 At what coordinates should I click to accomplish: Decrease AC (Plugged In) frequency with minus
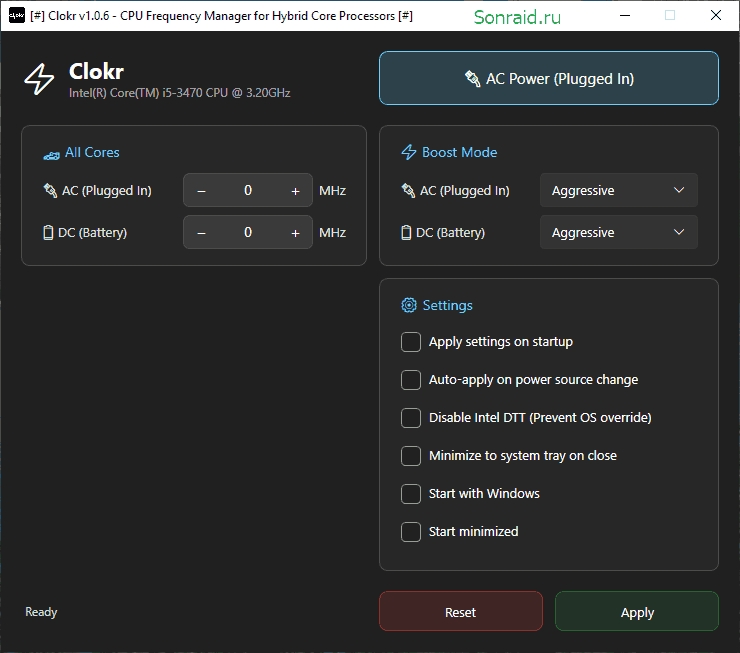pyautogui.click(x=202, y=191)
